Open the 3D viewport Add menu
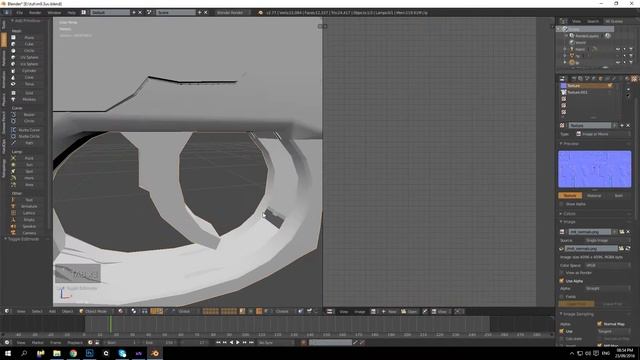Screen dimensions: 640x360 coord(52,311)
